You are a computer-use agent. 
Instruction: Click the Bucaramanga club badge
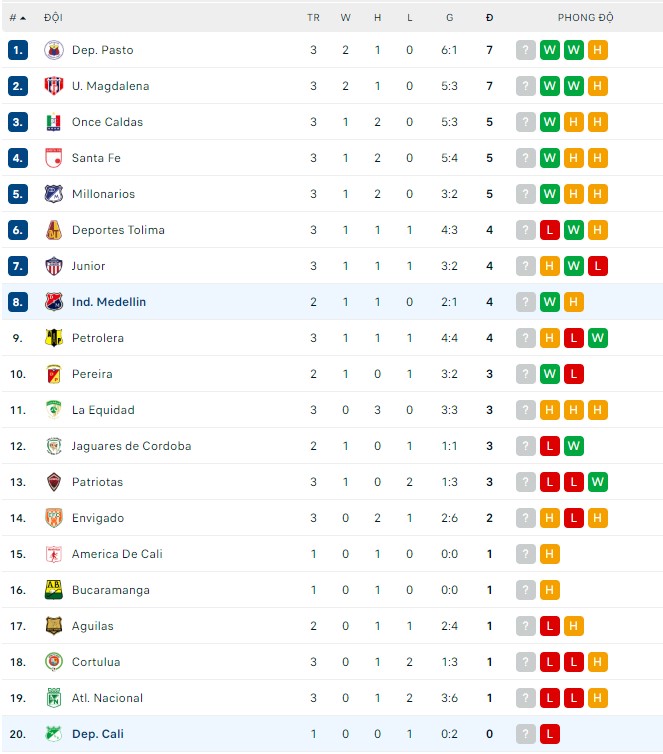click(x=54, y=590)
